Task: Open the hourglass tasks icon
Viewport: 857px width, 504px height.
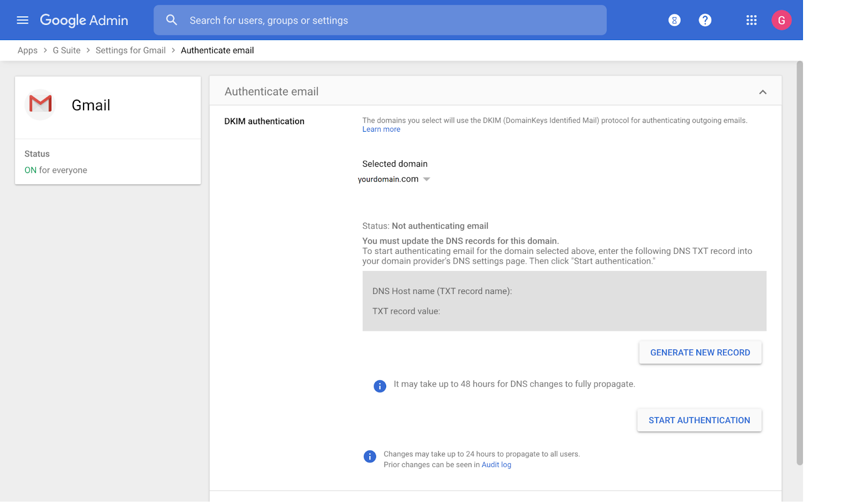Action: pos(674,20)
